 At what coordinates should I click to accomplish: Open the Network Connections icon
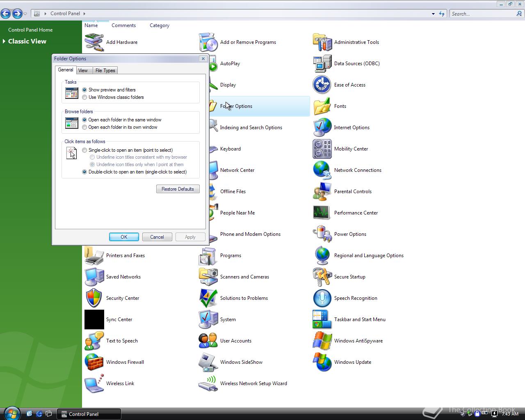coord(322,170)
